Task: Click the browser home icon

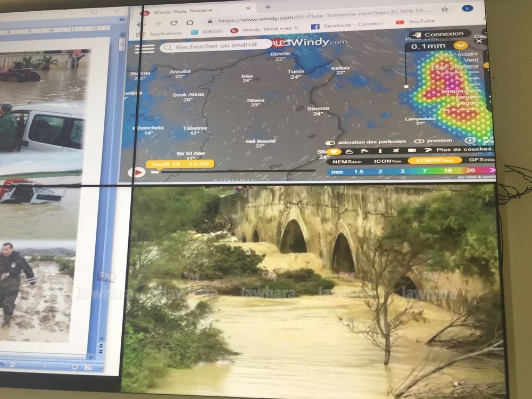Action: [189, 23]
